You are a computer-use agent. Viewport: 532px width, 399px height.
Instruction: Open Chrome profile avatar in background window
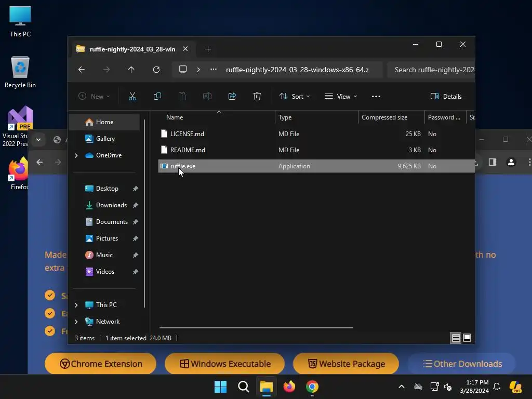tap(511, 162)
